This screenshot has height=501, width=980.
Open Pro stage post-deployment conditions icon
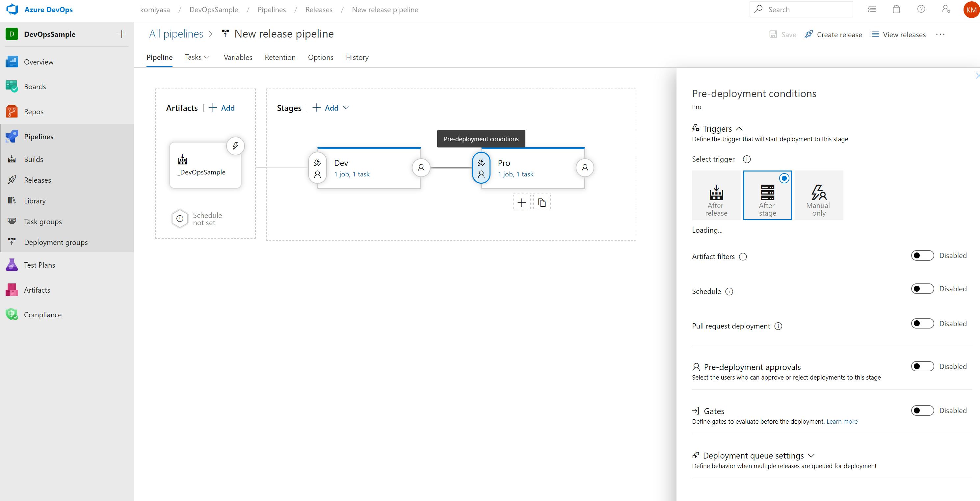(585, 168)
